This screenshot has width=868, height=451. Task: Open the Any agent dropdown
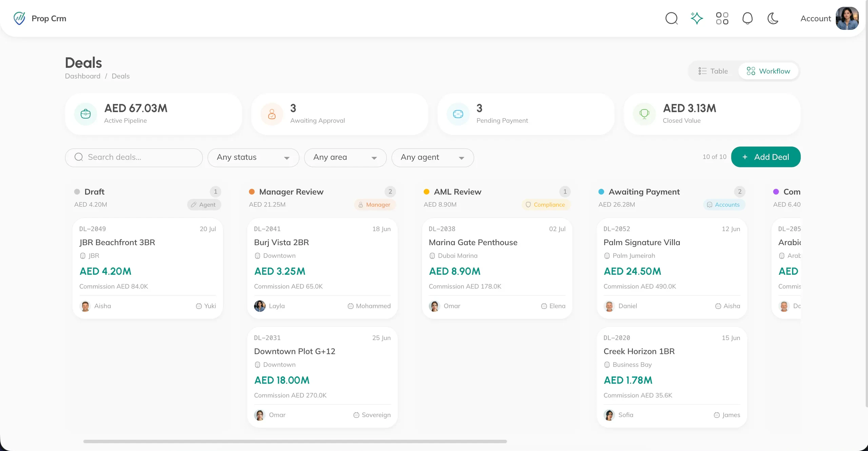[x=432, y=157]
